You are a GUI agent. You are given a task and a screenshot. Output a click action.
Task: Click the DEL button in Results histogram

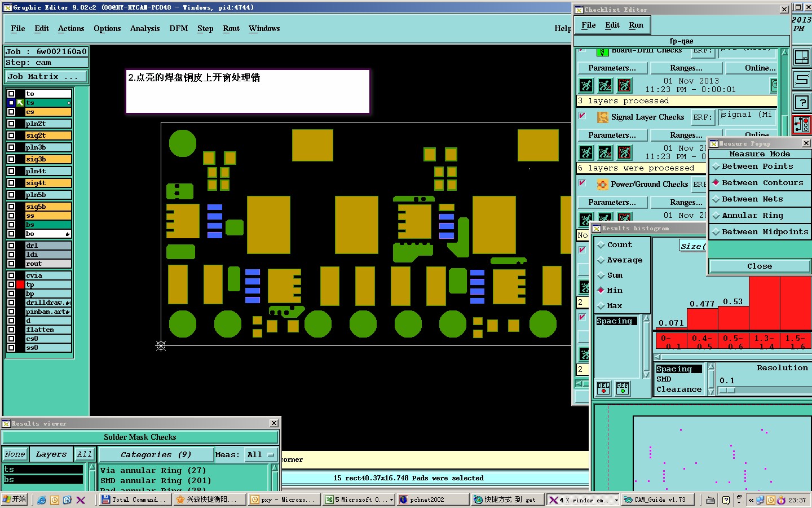[603, 388]
